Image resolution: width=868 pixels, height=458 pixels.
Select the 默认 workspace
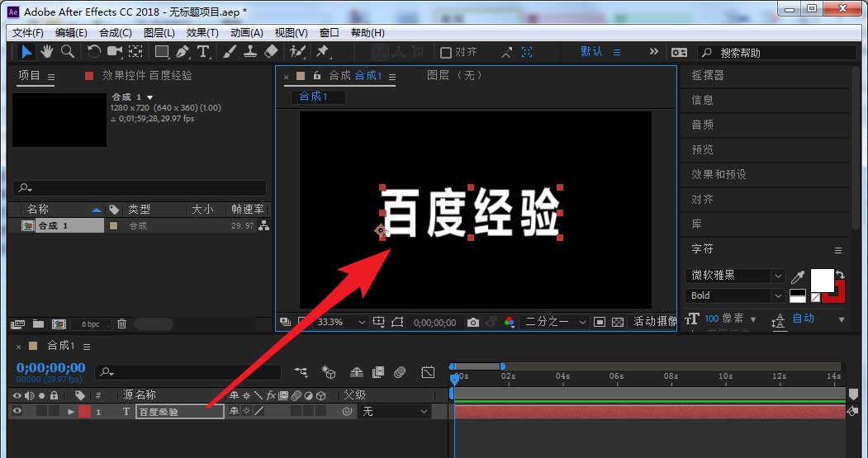(591, 51)
